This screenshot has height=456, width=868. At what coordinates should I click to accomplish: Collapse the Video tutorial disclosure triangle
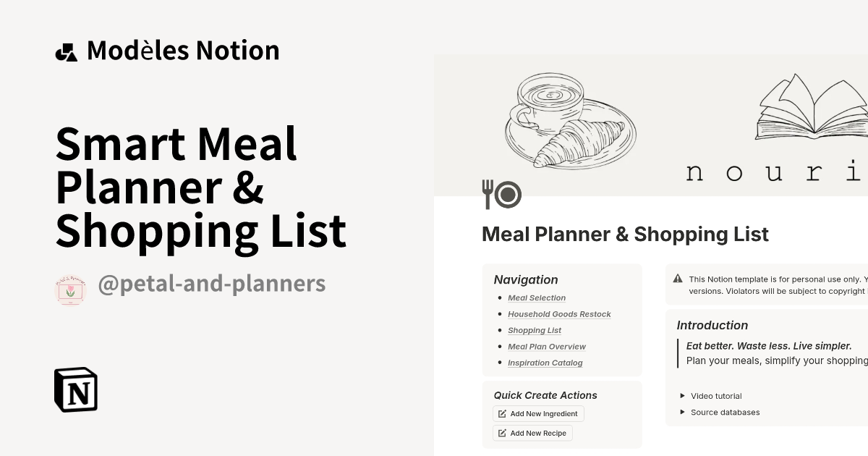click(682, 396)
